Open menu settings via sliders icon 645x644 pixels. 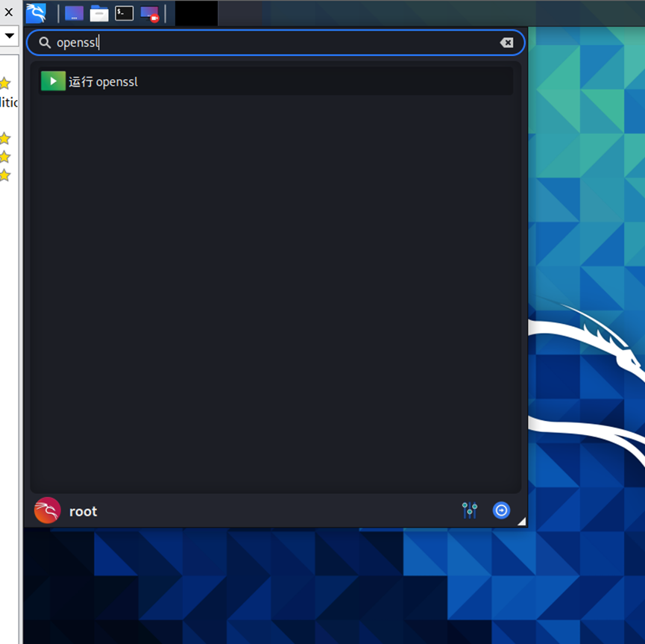coord(470,510)
